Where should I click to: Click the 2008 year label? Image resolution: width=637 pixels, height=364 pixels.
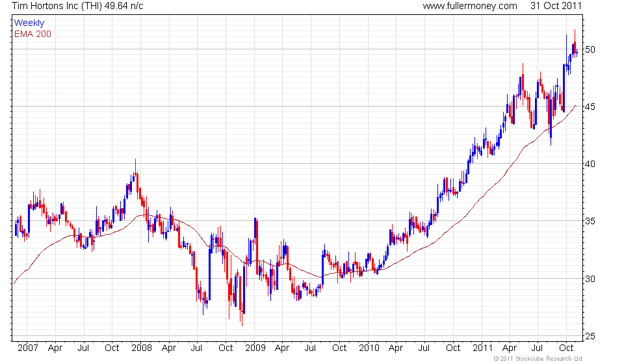142,348
